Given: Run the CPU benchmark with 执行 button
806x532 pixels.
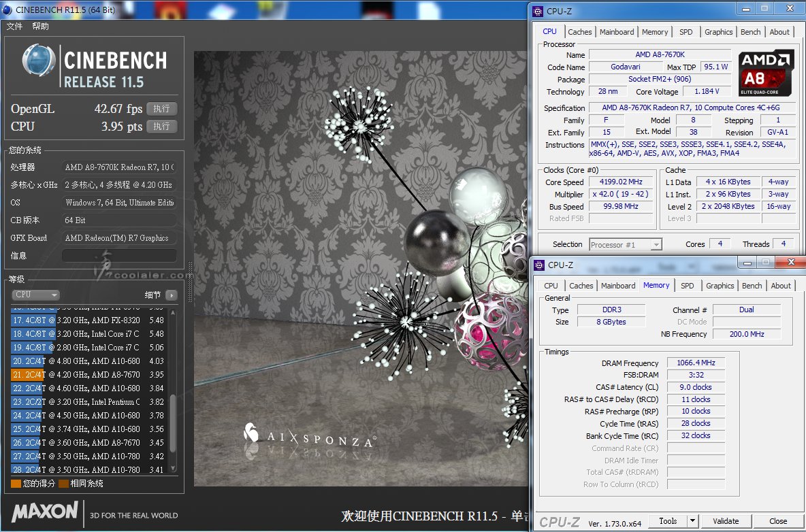Looking at the screenshot, I should tap(161, 127).
